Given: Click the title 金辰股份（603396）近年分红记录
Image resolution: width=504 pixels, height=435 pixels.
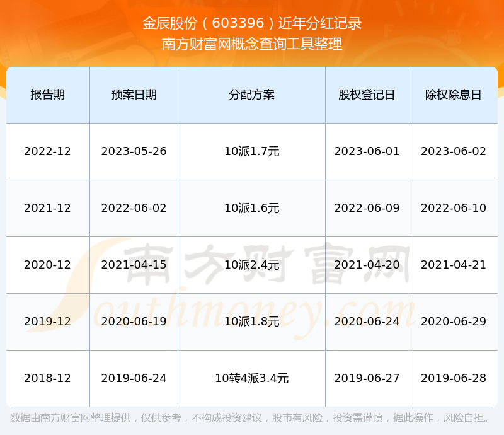Looking at the screenshot, I should pyautogui.click(x=252, y=23).
